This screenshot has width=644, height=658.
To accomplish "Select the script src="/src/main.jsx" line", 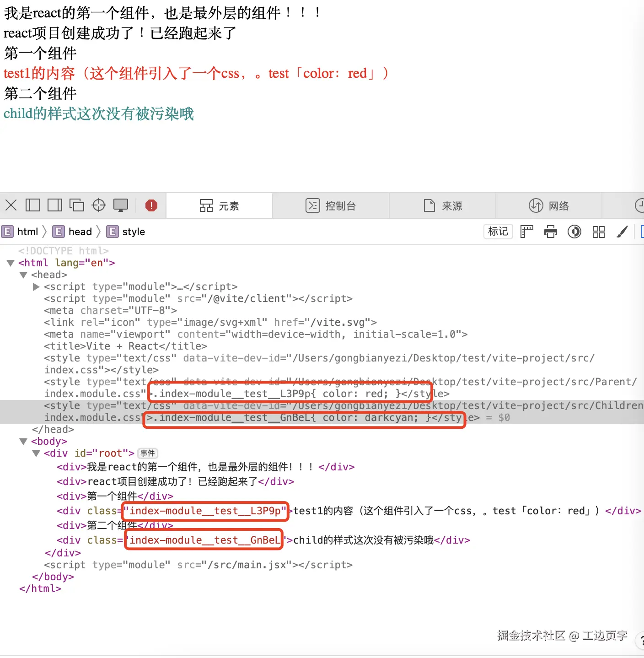I will (x=198, y=565).
